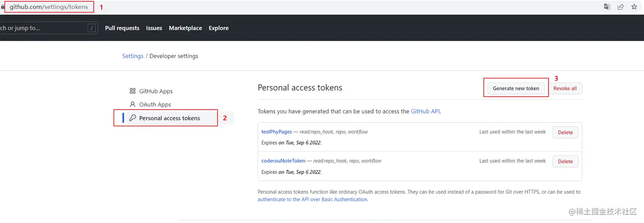The image size is (644, 223).
Task: Click the Generate new token button
Action: (516, 88)
